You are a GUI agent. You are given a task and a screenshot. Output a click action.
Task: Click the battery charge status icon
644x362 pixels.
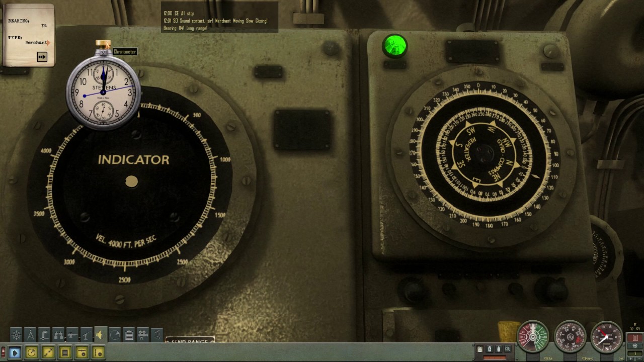(490, 349)
